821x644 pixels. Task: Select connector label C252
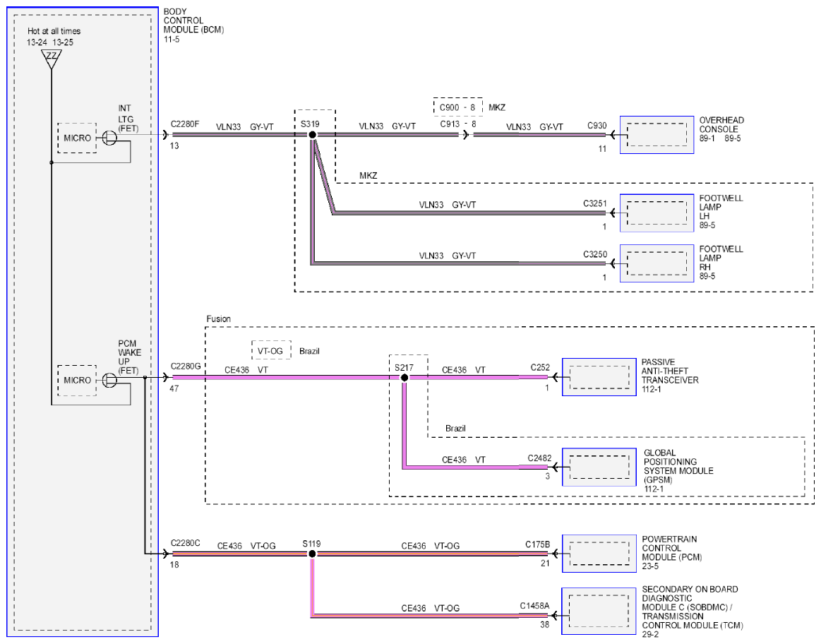540,368
